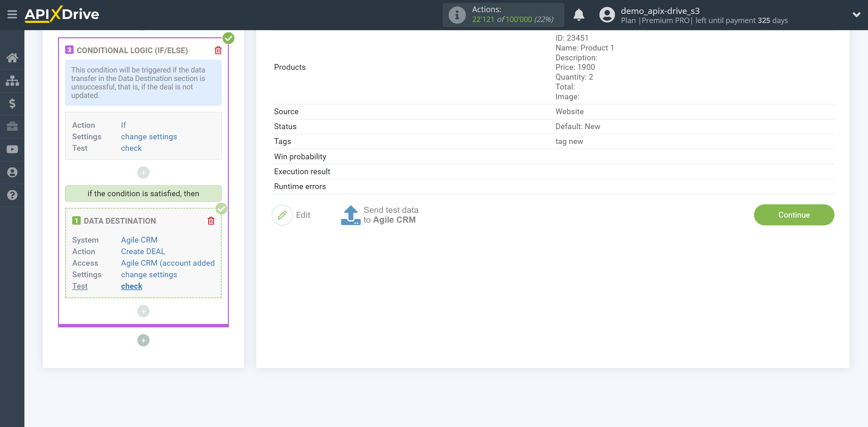868x427 pixels.
Task: Click the user avatar icon
Action: [607, 15]
